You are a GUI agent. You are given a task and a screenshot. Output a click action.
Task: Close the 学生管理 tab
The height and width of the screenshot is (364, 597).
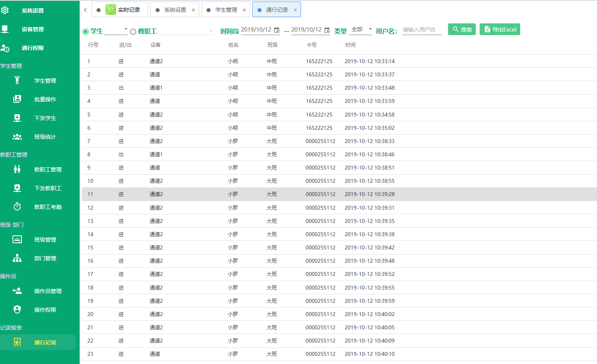click(x=244, y=10)
